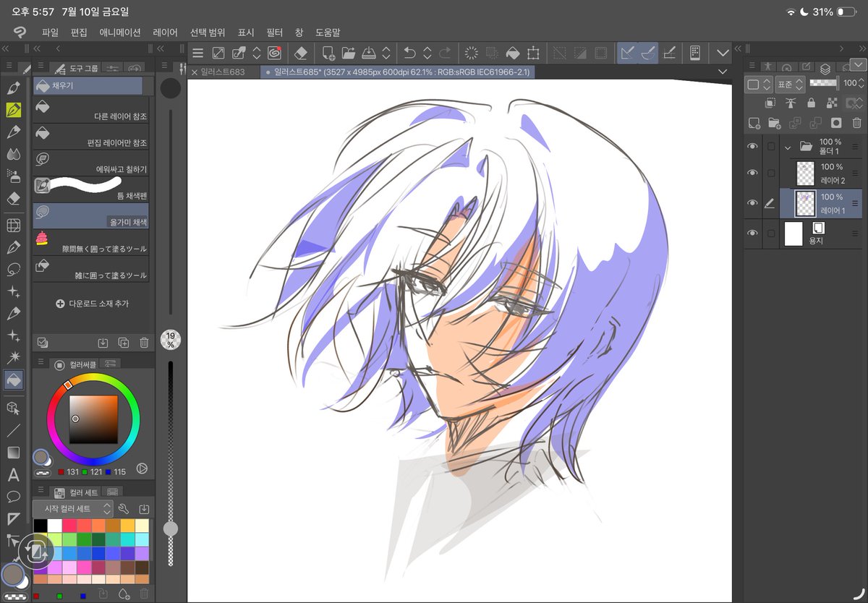The image size is (868, 603).
Task: Select the Text tool (A)
Action: 13,475
